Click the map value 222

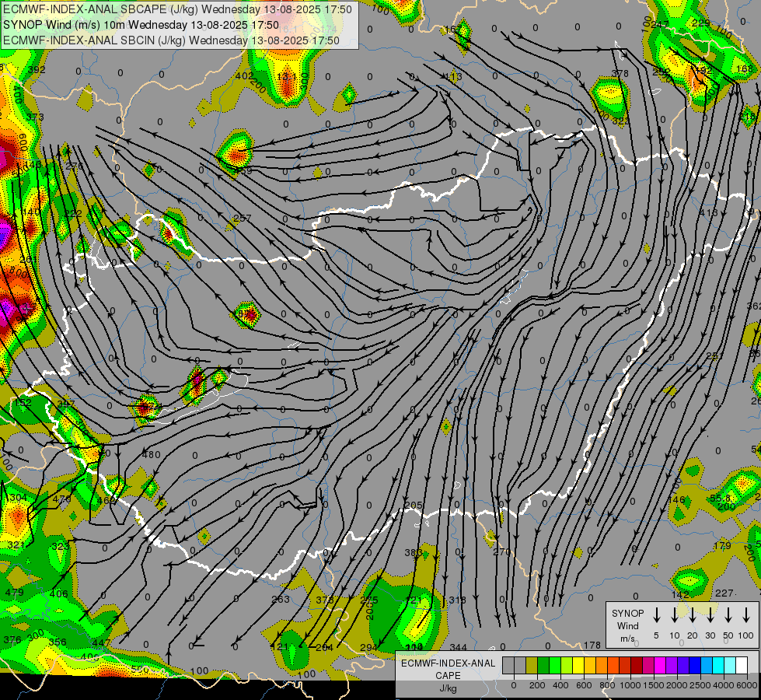click(73, 213)
